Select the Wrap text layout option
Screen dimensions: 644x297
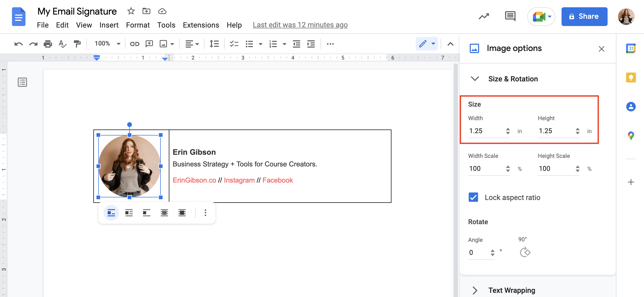pyautogui.click(x=129, y=212)
